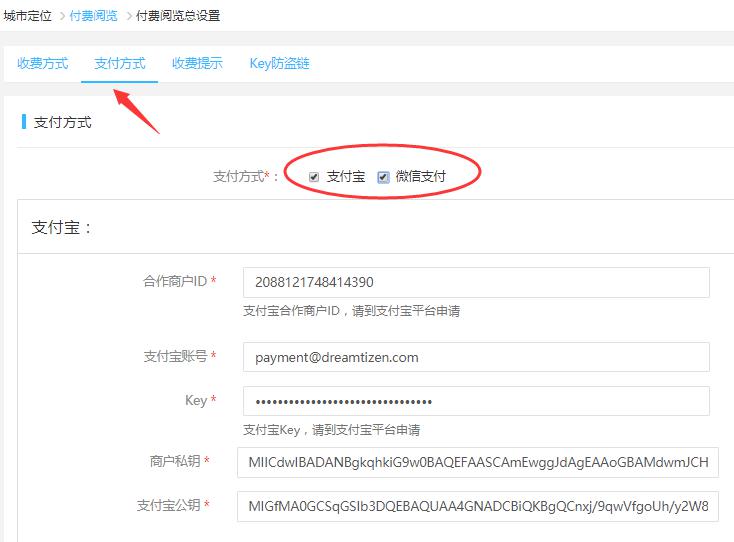Viewport: 734px width, 542px height.
Task: Switch to the 收费方式 tab
Action: [43, 63]
